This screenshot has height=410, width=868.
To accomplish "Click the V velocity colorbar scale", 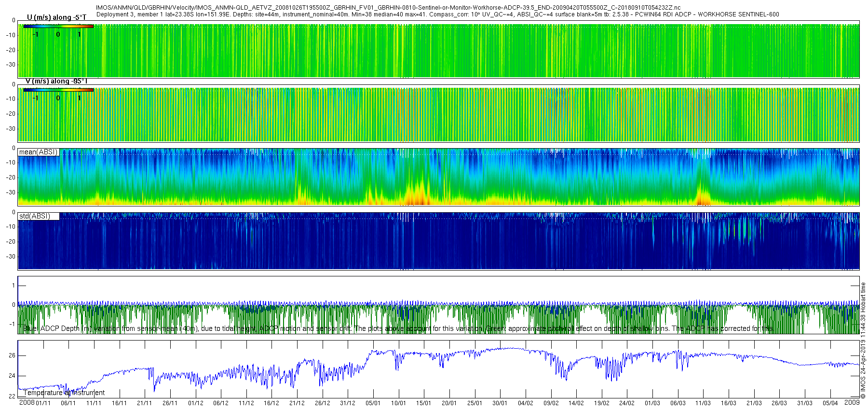I will (x=58, y=90).
